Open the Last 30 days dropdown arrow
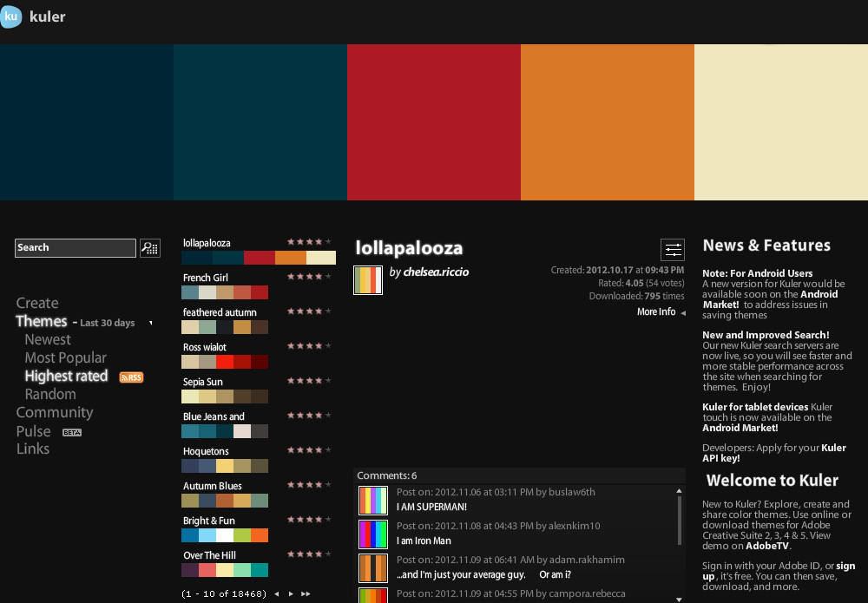This screenshot has height=603, width=868. click(150, 323)
